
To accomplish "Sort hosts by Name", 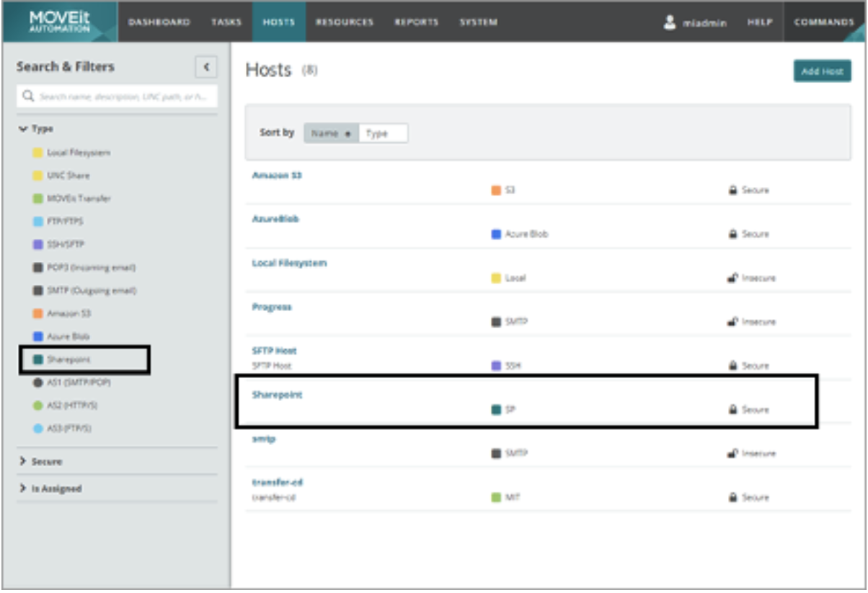I will tap(331, 133).
